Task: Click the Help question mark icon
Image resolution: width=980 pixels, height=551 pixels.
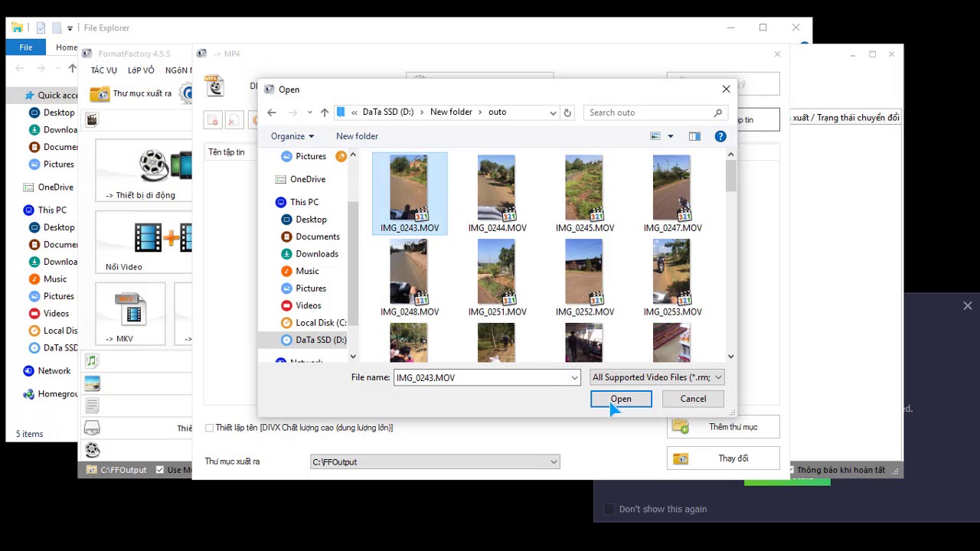Action: (720, 136)
